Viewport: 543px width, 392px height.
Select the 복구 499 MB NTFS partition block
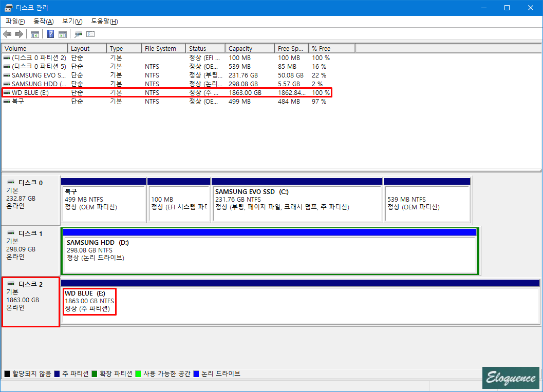point(104,200)
